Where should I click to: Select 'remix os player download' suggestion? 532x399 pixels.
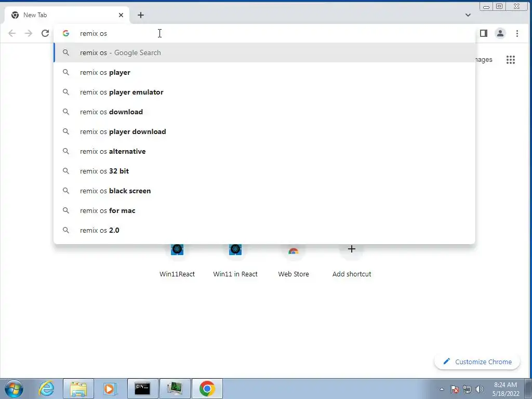click(x=264, y=131)
